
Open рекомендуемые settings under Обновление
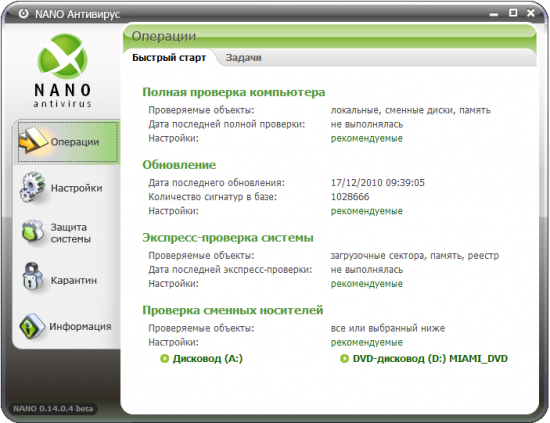click(x=367, y=211)
